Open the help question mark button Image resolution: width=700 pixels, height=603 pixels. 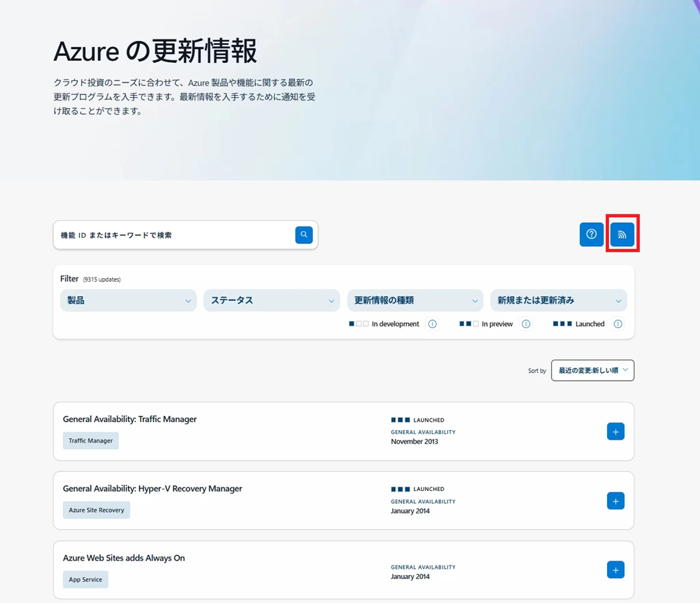pos(591,234)
